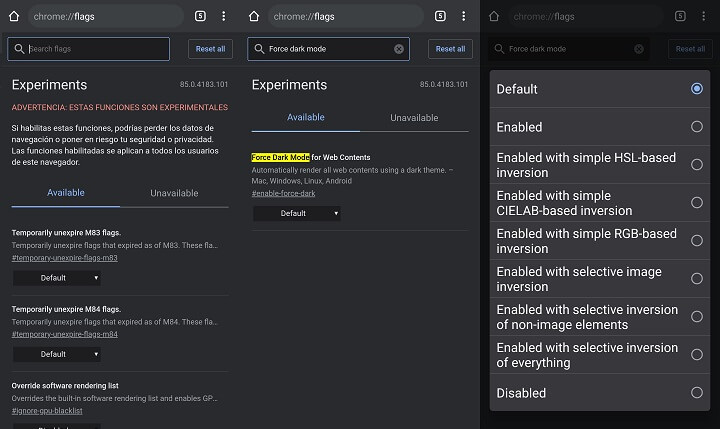Click the dimmed chrome://flags address bar in the right panel
This screenshot has height=429, width=720.
coord(586,17)
